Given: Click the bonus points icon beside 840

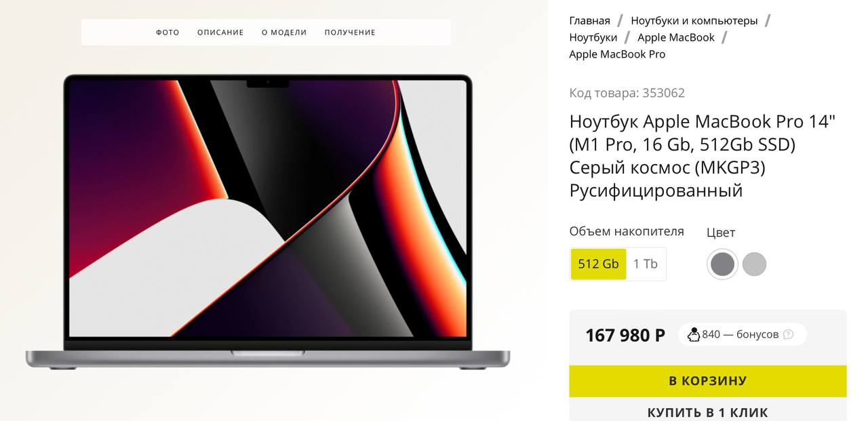Looking at the screenshot, I should pyautogui.click(x=694, y=334).
